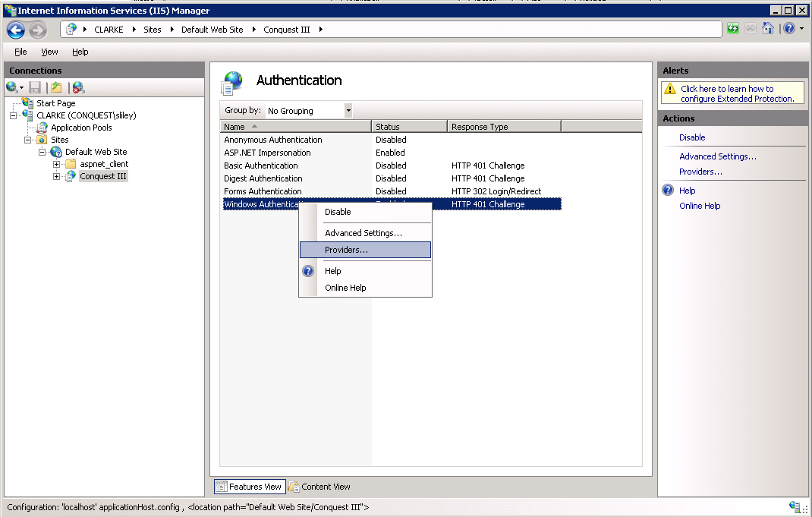The height and width of the screenshot is (517, 812).
Task: Click the CLARKE server icon in the tree
Action: (28, 115)
